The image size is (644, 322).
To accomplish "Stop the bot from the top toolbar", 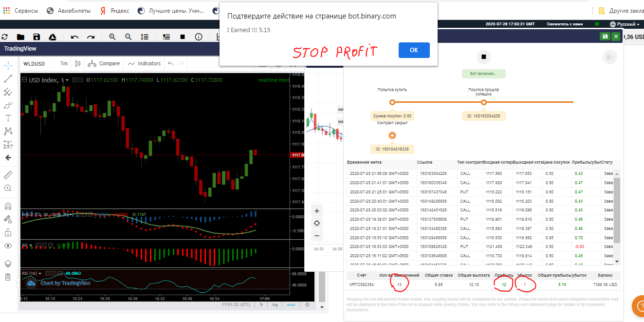I will click(183, 37).
